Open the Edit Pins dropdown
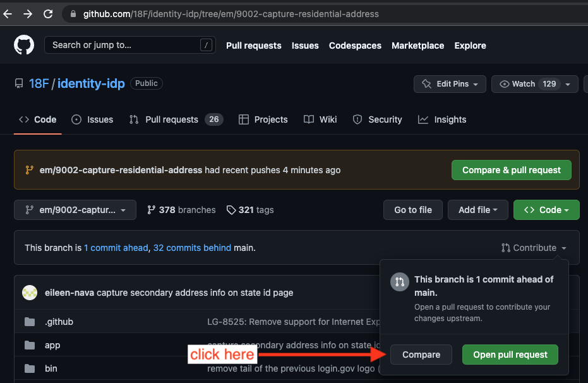 pos(450,84)
